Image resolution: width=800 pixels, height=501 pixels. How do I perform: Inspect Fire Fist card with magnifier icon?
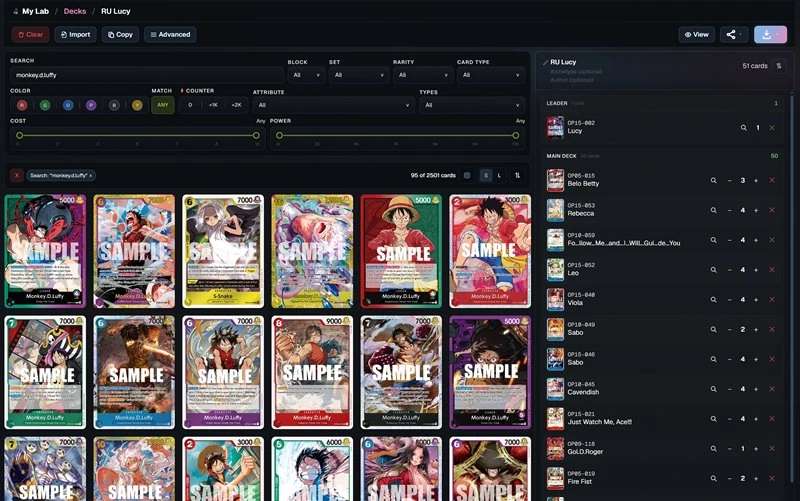click(713, 478)
